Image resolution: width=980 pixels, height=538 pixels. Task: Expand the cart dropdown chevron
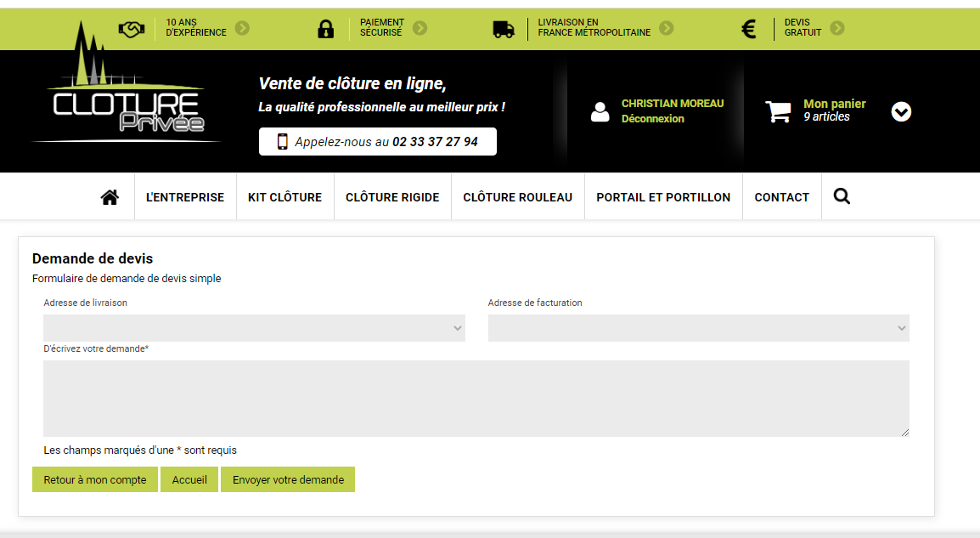(901, 112)
